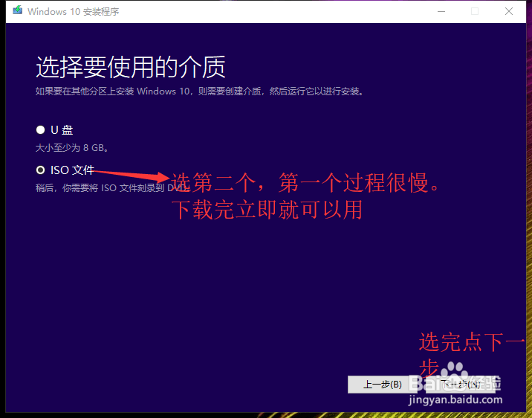Click the disabled maximize window button
The height and width of the screenshot is (418, 532).
(x=475, y=12)
